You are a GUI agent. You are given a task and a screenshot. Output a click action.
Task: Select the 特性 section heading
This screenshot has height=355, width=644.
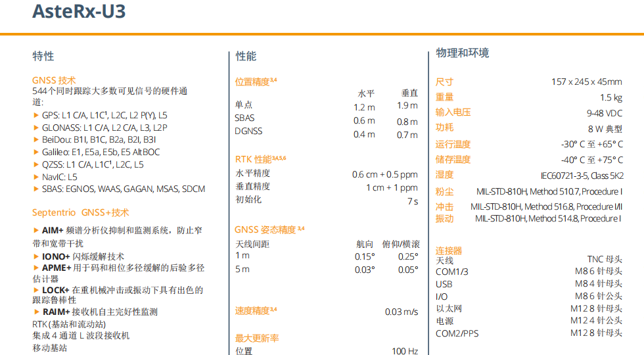click(x=43, y=56)
